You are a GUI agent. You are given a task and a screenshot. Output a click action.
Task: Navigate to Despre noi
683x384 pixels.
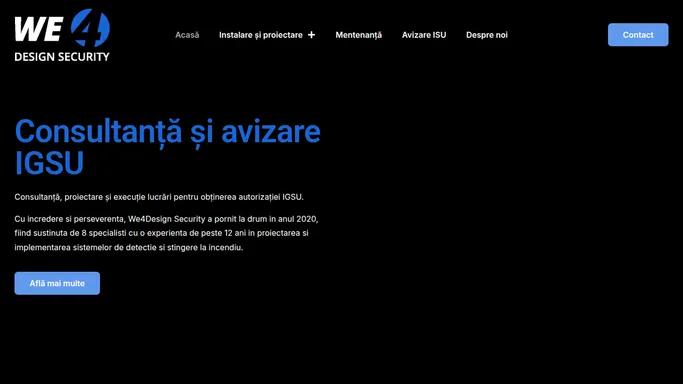click(487, 35)
